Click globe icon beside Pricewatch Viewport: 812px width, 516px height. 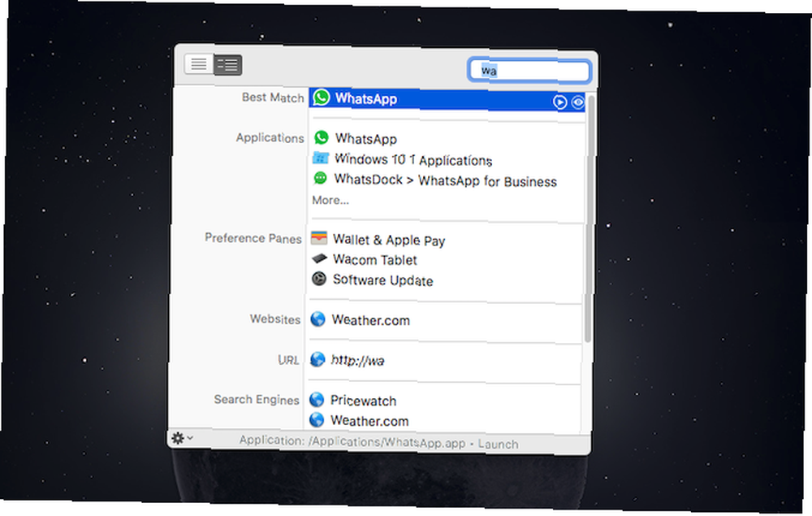[317, 400]
